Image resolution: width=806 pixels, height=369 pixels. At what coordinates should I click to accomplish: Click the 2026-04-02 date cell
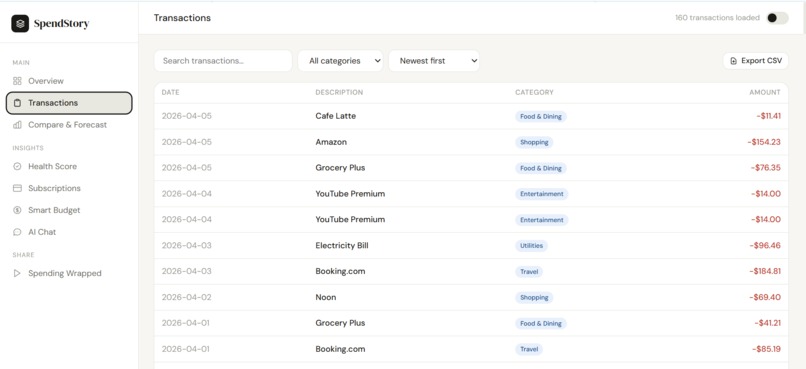187,298
